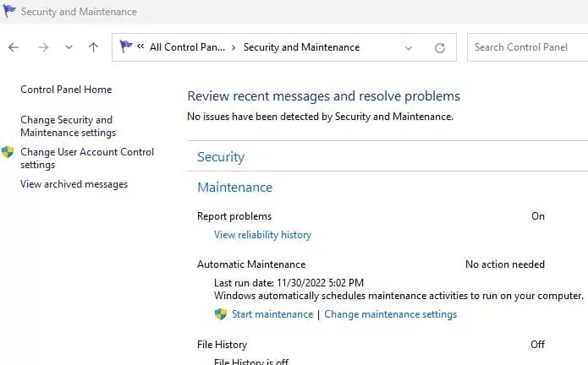Focus the Search Control Panel field
The height and width of the screenshot is (365, 588).
[x=527, y=47]
